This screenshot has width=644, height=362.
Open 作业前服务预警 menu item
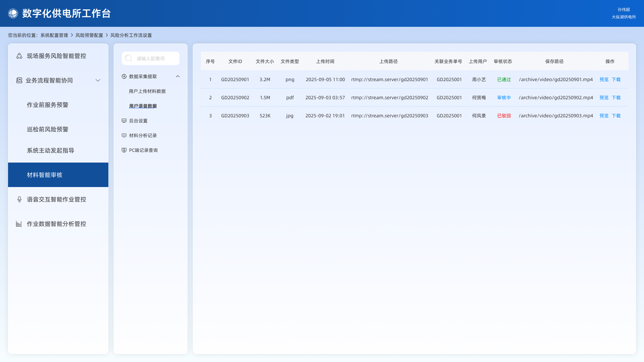48,105
